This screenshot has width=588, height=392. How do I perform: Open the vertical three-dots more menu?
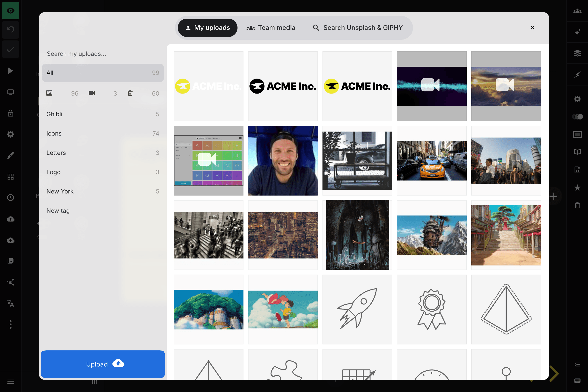10,324
